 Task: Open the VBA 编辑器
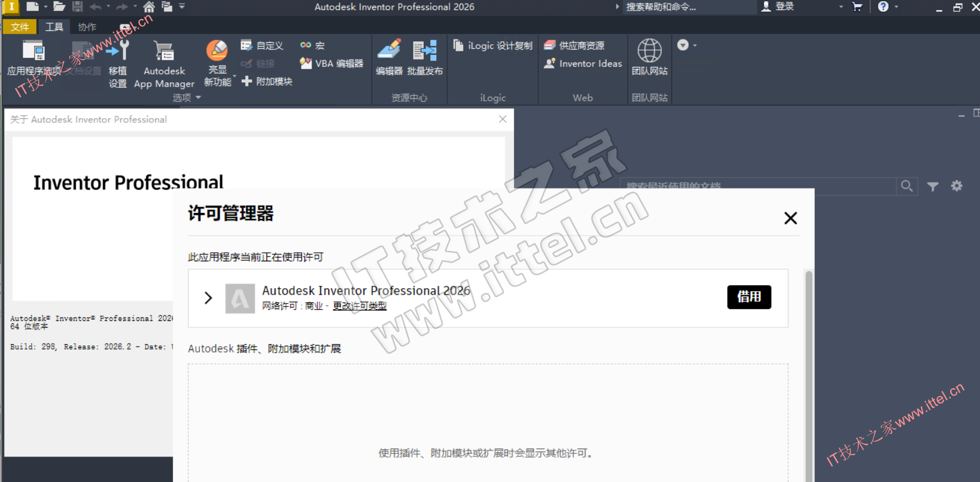point(332,63)
